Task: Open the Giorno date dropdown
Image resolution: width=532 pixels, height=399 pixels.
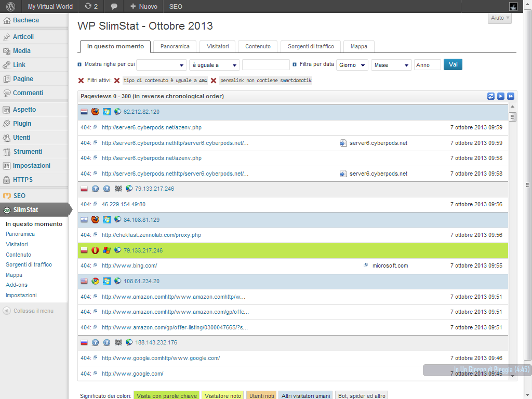Action: point(352,65)
